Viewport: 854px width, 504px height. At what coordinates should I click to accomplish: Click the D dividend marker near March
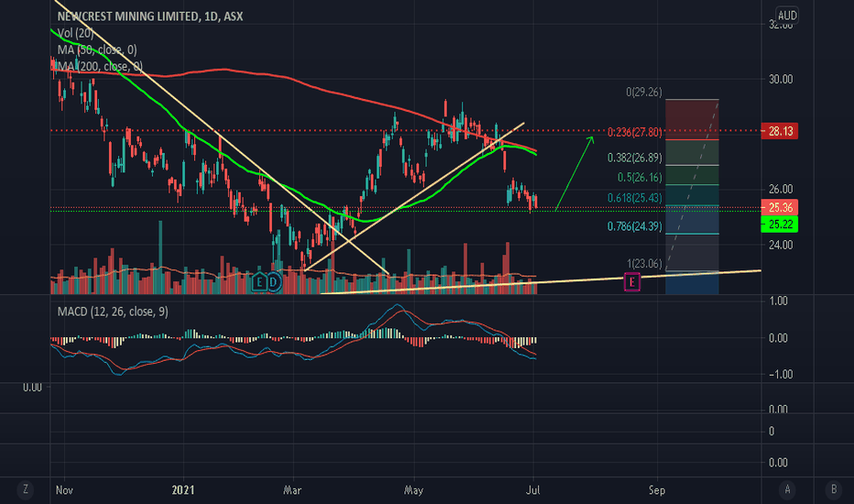(x=274, y=282)
